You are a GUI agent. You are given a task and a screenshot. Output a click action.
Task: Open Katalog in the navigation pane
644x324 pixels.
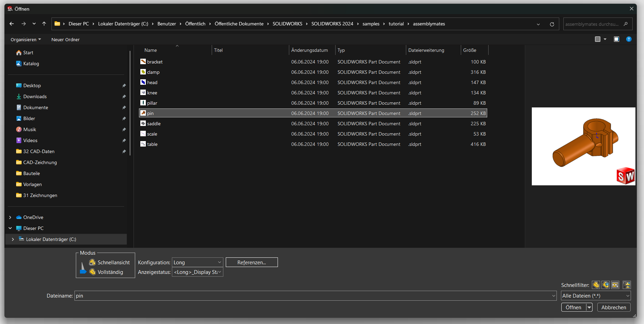pos(27,63)
